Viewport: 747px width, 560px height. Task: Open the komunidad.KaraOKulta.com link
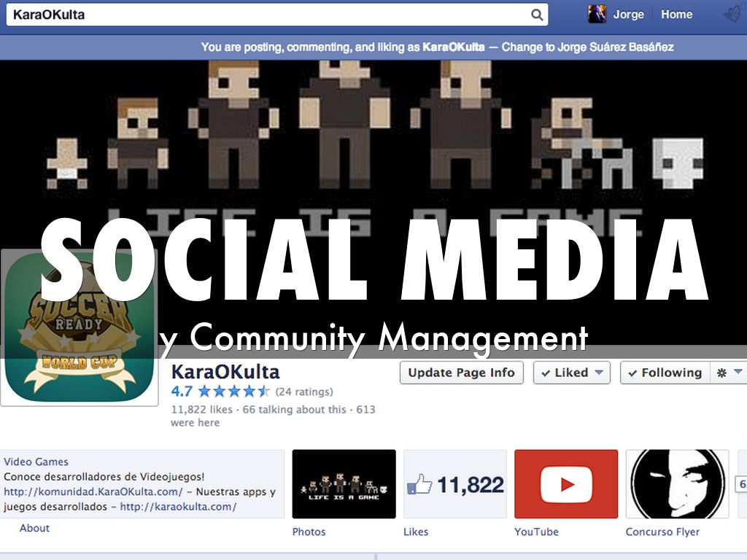93,492
